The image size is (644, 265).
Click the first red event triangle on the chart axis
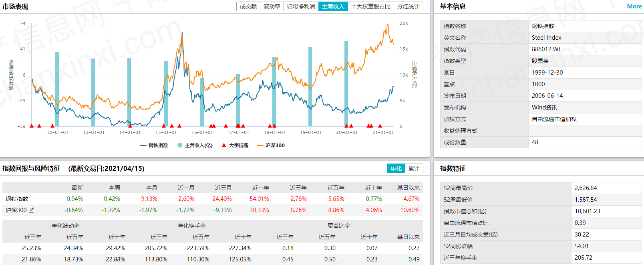32,126
